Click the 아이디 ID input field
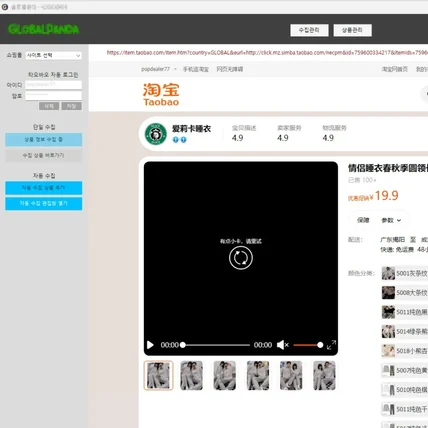428x428 pixels. click(53, 85)
